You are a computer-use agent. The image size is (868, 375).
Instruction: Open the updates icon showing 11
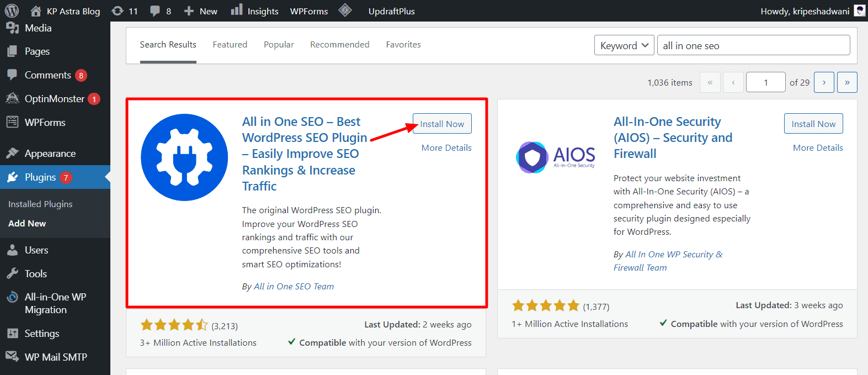tap(118, 11)
